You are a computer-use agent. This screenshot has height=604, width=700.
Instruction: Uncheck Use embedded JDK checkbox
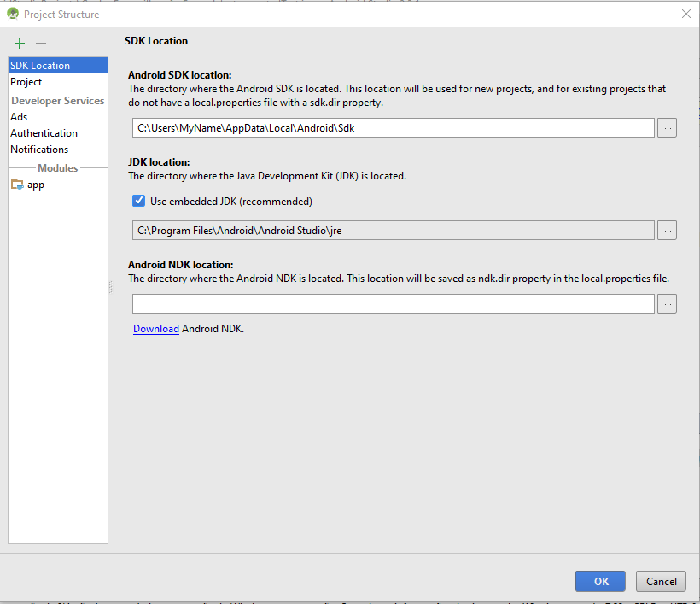pos(138,202)
